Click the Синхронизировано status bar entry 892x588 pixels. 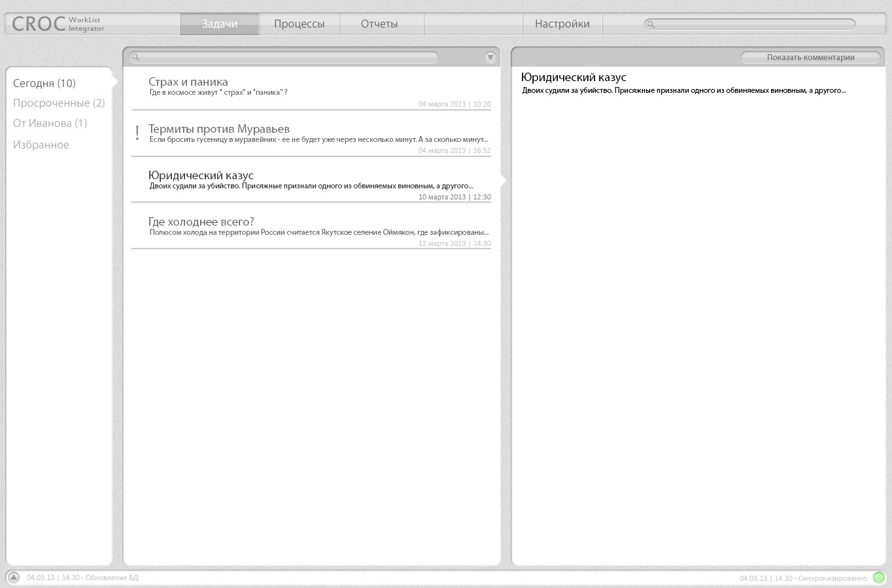pyautogui.click(x=803, y=578)
